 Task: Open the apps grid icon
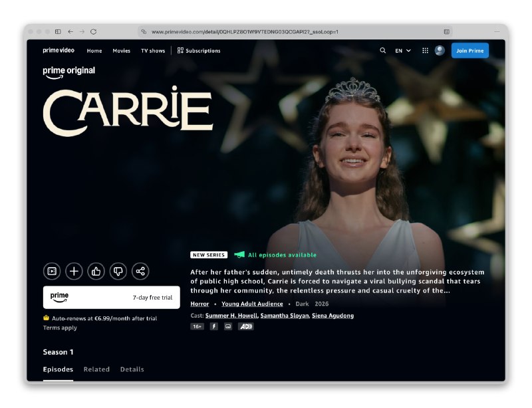(x=425, y=51)
